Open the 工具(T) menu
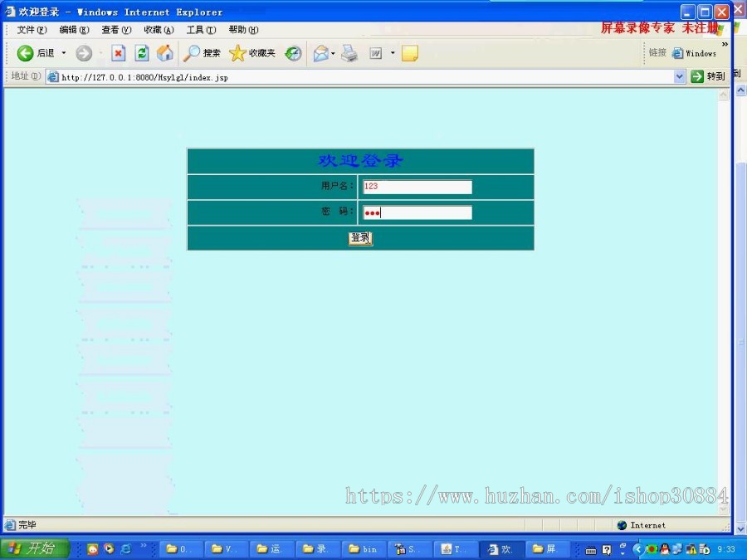Viewport: 747px width, 560px height. [201, 30]
